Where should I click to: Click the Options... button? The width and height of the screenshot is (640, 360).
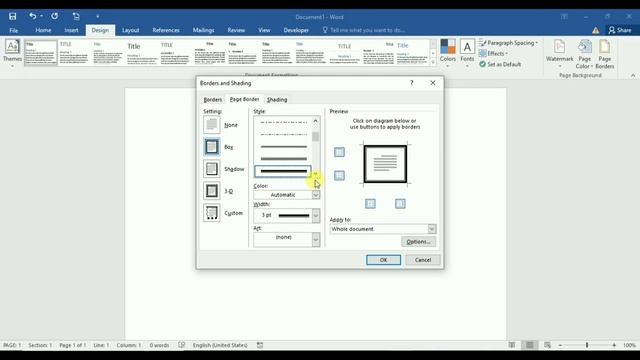(x=418, y=242)
